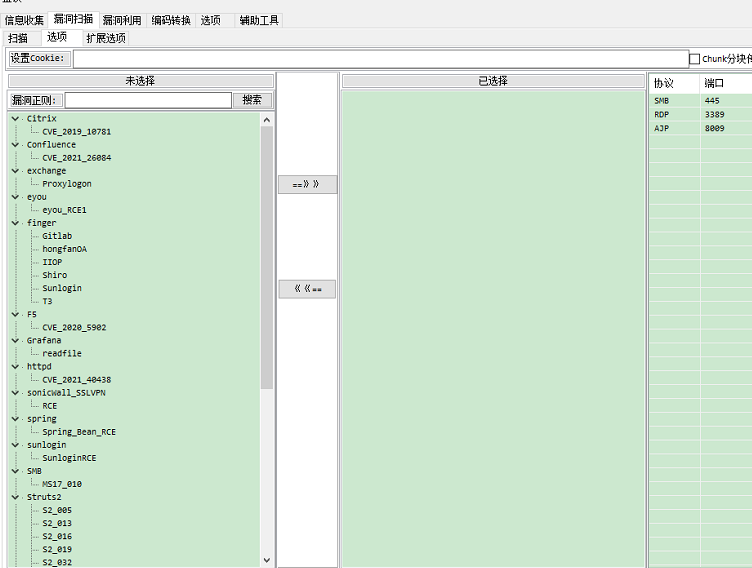Collapse the Grafana tree node
The width and height of the screenshot is (752, 568).
click(15, 341)
